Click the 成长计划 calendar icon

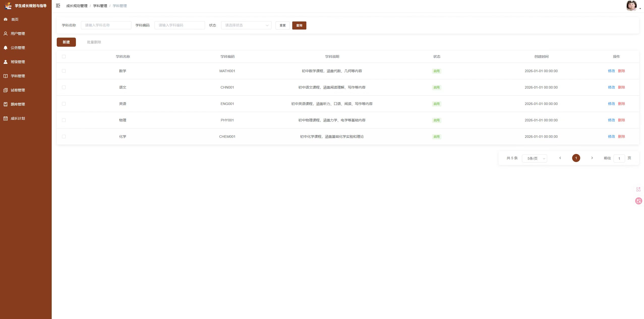pos(6,118)
